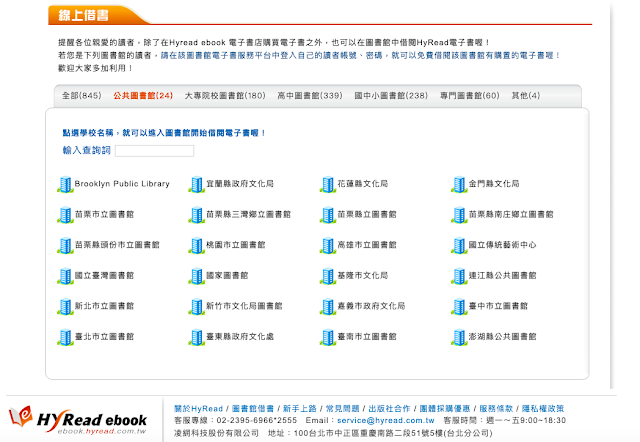
Task: Select the icon beside 新竹市文化局圖書館
Action: [x=196, y=307]
